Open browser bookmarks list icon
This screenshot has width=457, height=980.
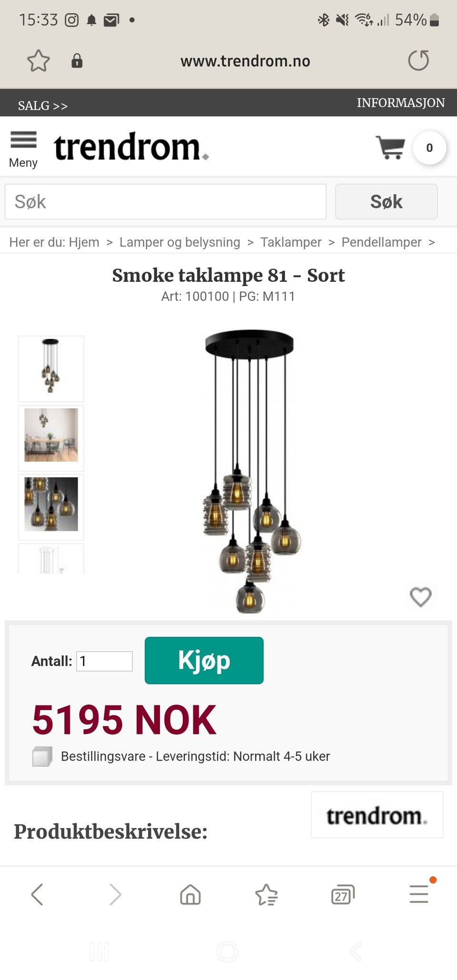pyautogui.click(x=266, y=894)
